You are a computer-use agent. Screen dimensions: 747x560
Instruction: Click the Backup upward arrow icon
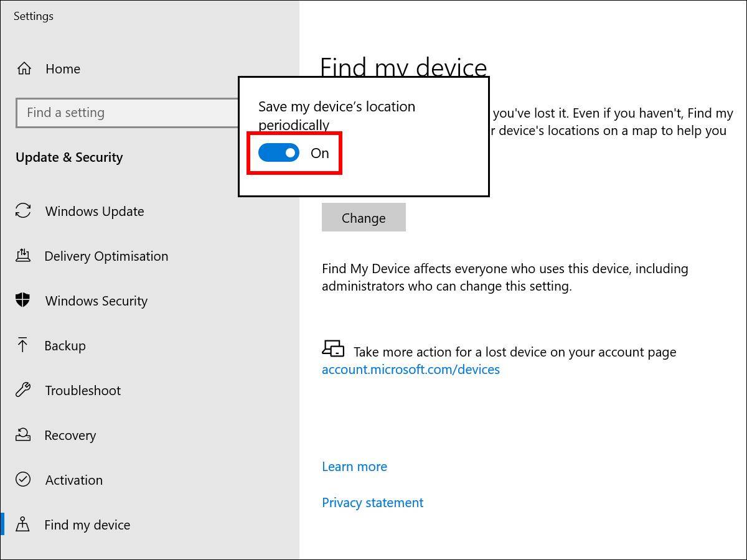[23, 345]
